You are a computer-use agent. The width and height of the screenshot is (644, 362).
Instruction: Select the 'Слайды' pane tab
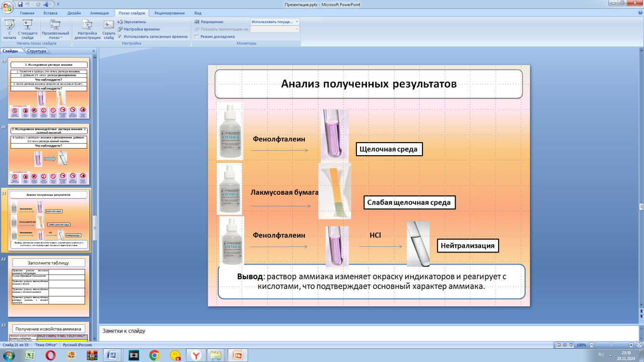click(x=10, y=51)
